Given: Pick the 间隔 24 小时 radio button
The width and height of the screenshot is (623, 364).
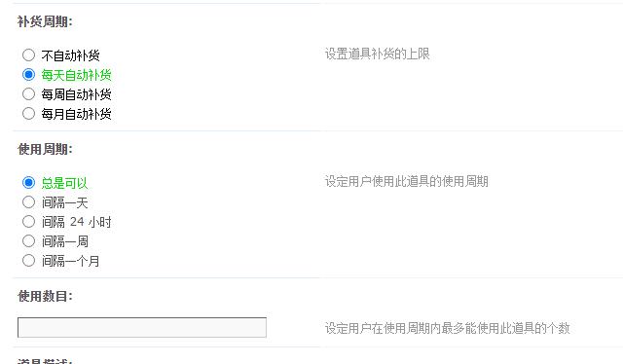Looking at the screenshot, I should tap(28, 221).
